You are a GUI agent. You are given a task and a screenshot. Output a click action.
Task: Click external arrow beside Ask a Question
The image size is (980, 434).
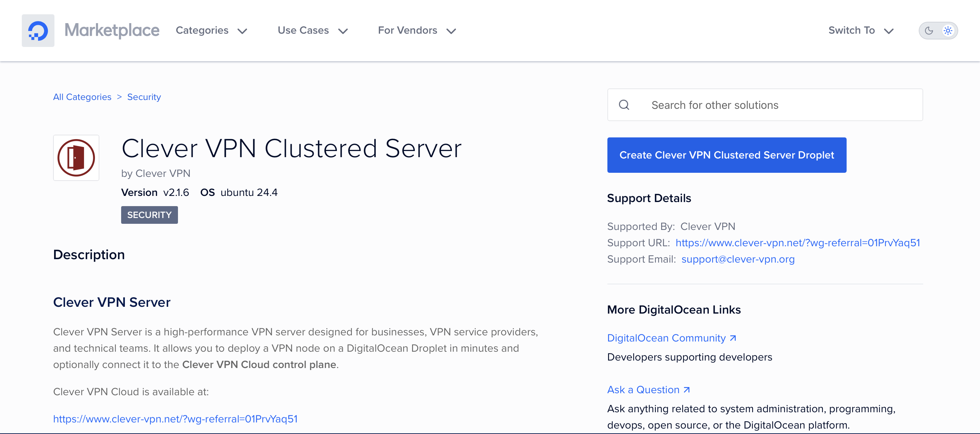(686, 390)
